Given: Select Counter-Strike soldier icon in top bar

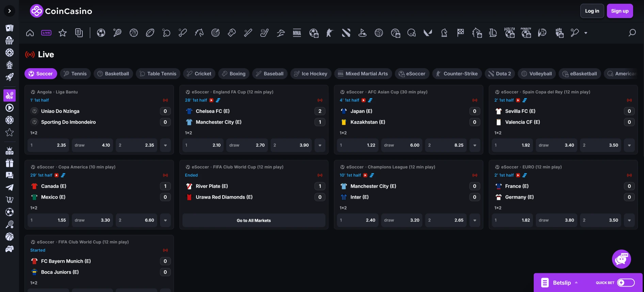Looking at the screenshot, I should [329, 33].
